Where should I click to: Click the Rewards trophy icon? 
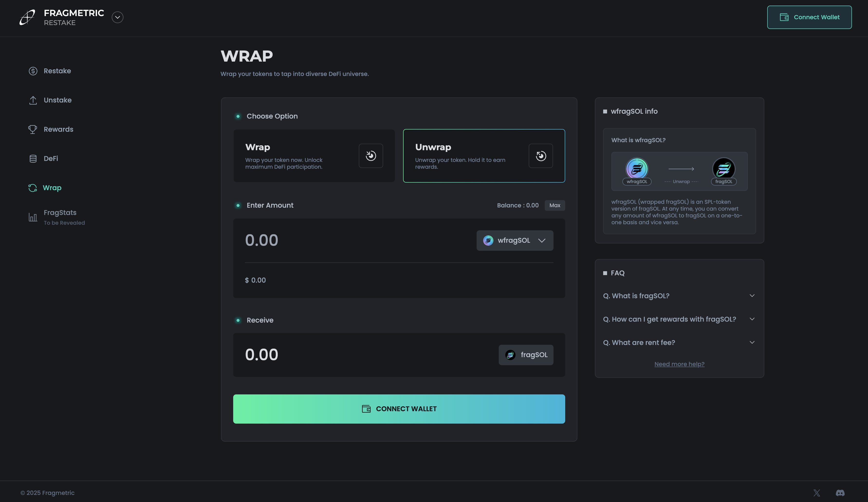pos(33,129)
